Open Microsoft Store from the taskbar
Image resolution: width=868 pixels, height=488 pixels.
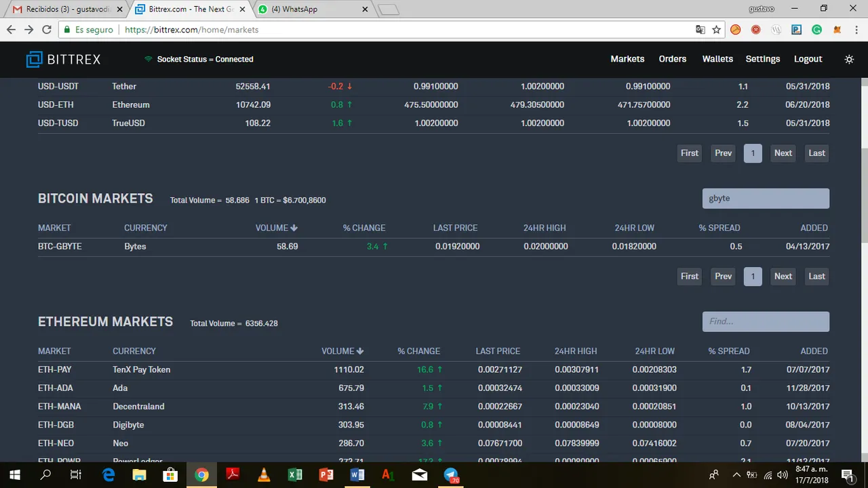pyautogui.click(x=170, y=474)
